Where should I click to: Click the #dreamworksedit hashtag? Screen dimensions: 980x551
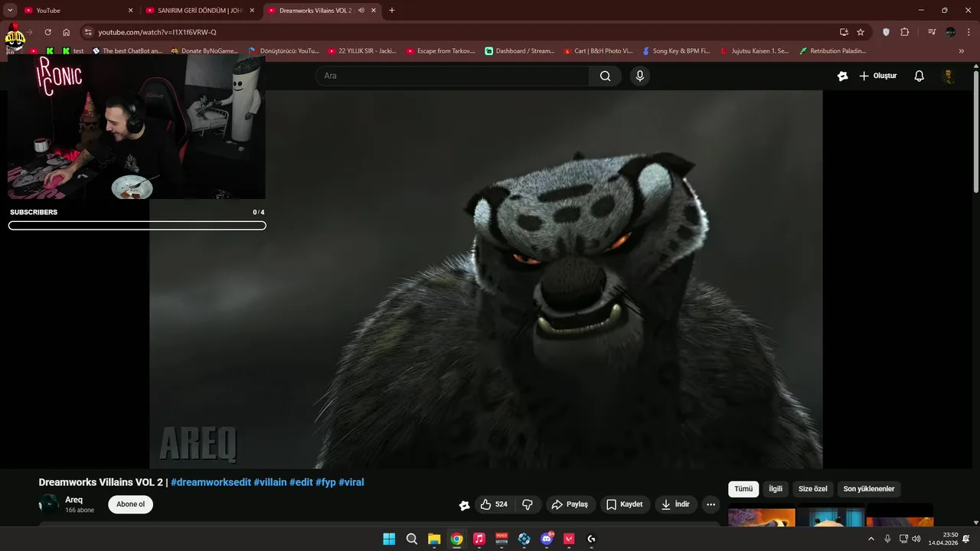(x=211, y=483)
